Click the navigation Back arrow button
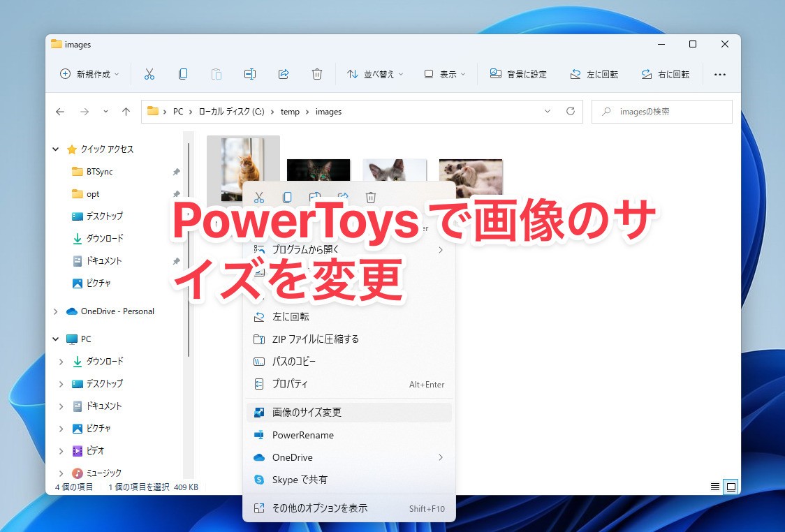 tap(60, 111)
